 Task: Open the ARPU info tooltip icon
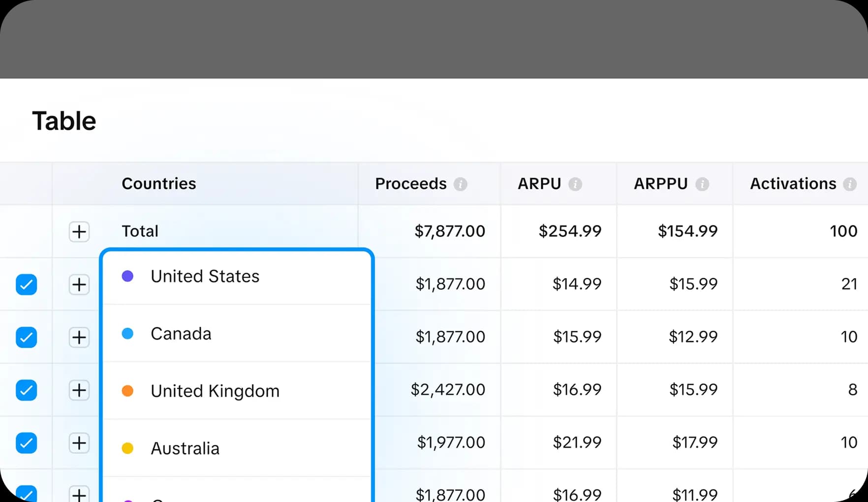tap(576, 184)
